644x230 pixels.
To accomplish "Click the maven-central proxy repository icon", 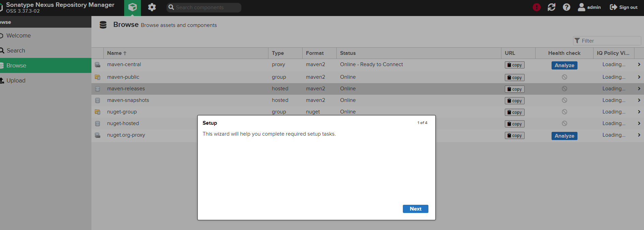I will point(98,65).
